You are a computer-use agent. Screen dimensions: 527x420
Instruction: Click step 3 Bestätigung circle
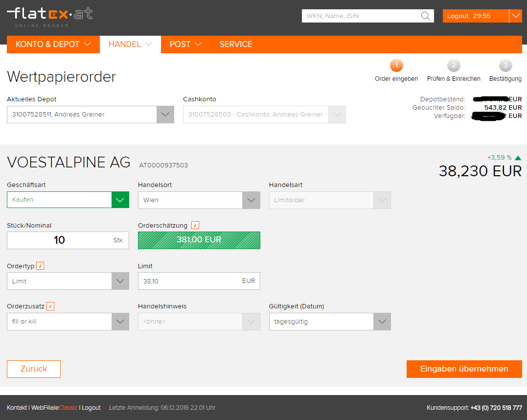505,65
